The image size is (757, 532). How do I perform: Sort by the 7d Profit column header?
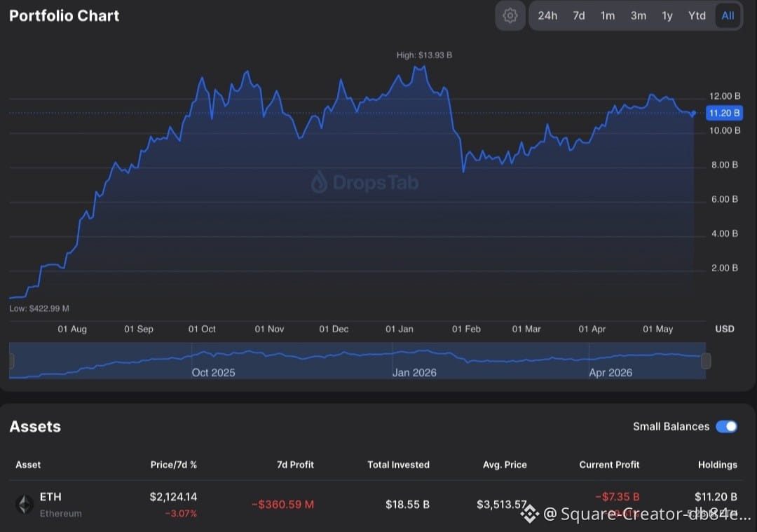[x=295, y=465]
